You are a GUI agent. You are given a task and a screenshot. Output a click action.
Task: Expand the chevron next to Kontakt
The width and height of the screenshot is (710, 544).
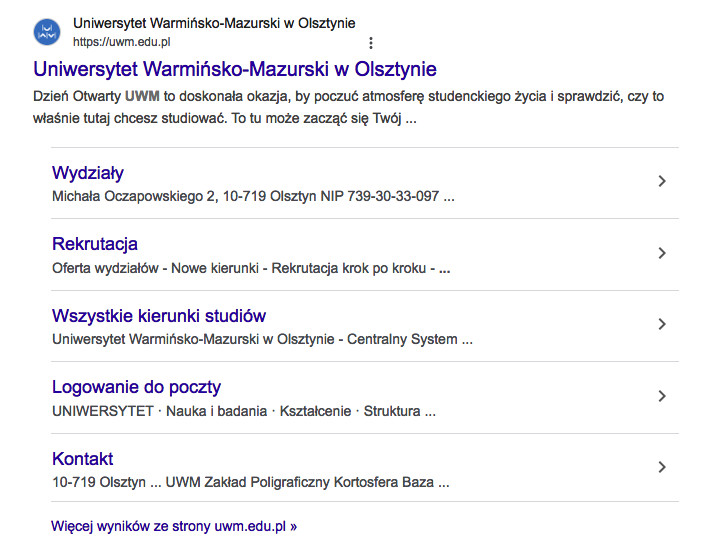(x=662, y=467)
